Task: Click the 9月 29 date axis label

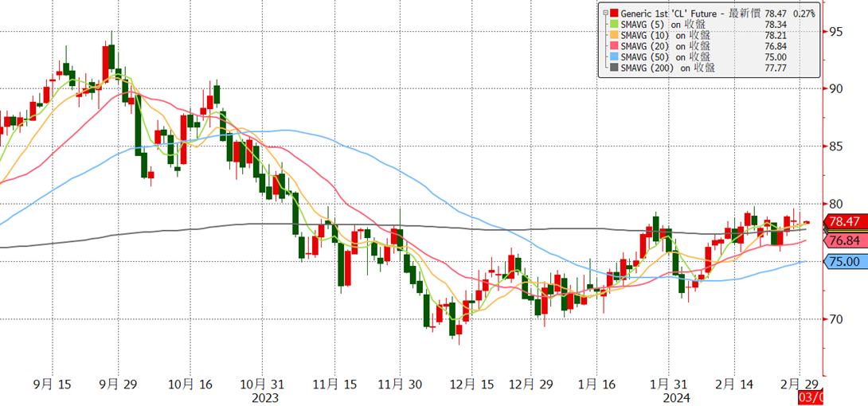Action: (x=119, y=385)
